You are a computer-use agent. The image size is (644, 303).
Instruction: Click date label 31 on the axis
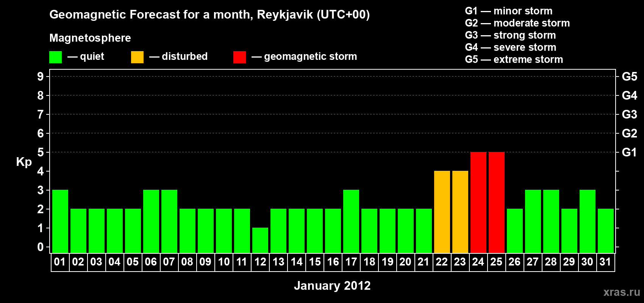pos(605,262)
